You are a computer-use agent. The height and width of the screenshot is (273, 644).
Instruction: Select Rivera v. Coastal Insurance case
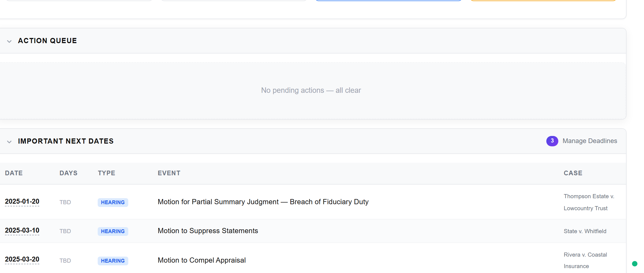pos(585,260)
